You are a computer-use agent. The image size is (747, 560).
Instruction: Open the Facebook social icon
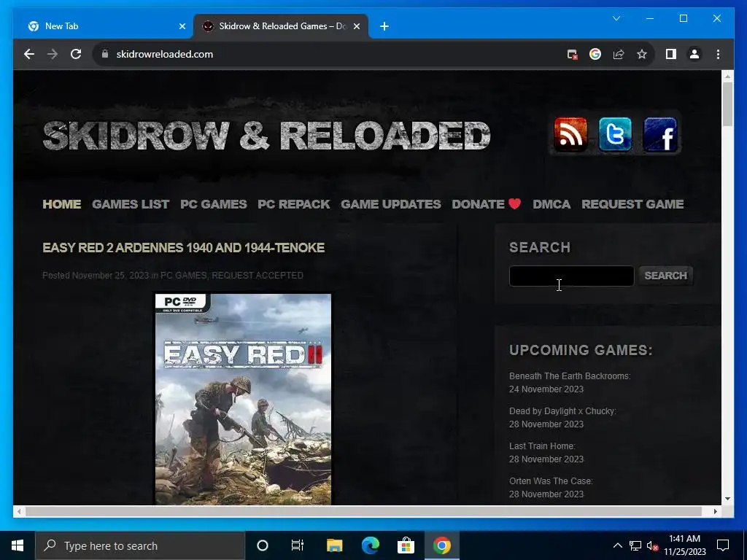point(659,134)
